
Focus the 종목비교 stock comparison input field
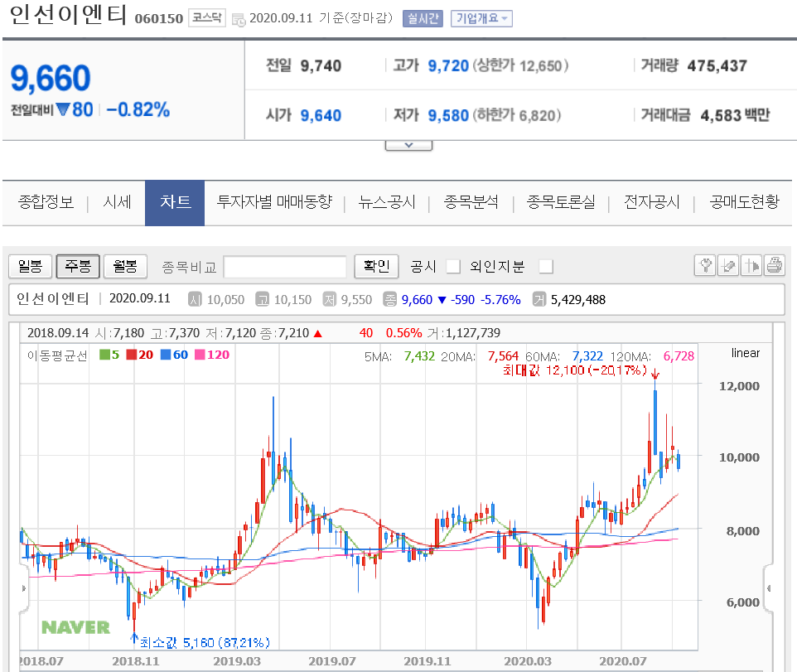click(285, 267)
